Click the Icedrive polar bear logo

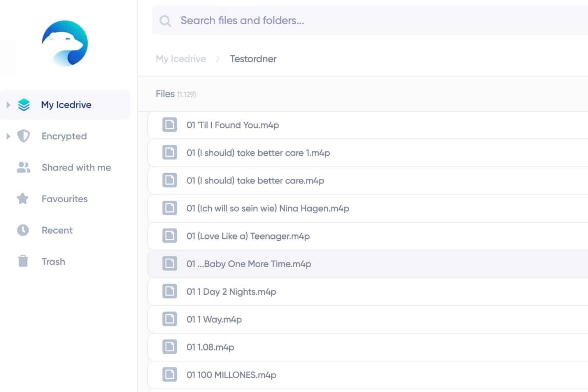(65, 43)
